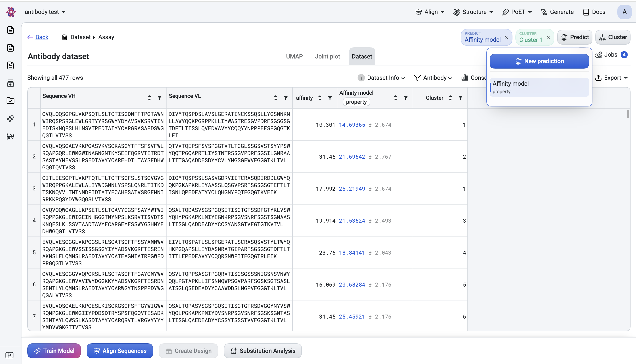Sort the Sequence VH column
The height and width of the screenshot is (364, 636).
coord(149,98)
